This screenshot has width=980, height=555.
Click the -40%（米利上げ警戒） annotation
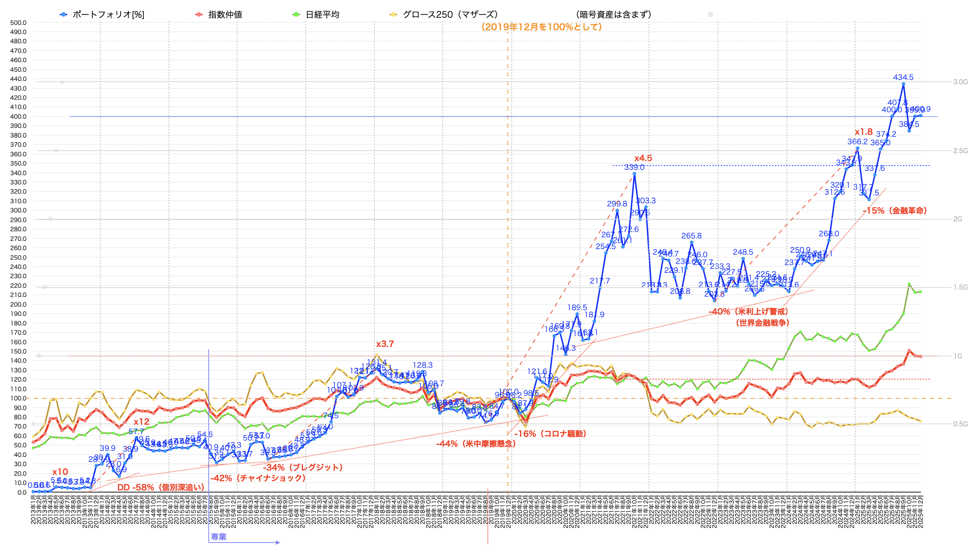coord(748,311)
